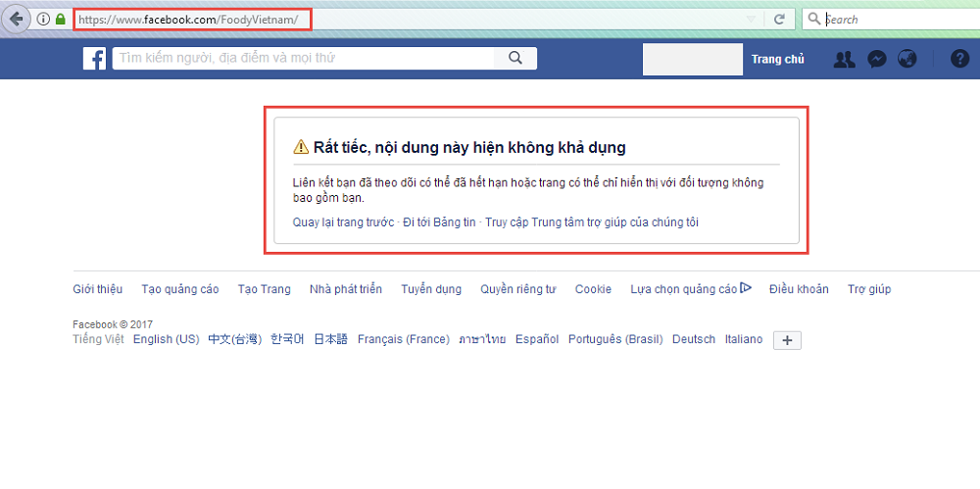Switch language to ภาษาไทย
Screen dimensions: 980x489
click(482, 339)
